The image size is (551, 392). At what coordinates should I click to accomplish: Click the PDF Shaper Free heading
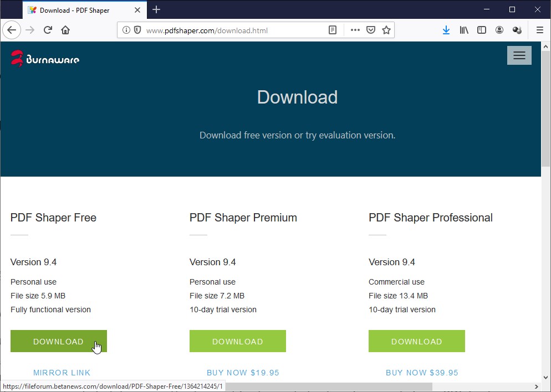click(x=53, y=218)
